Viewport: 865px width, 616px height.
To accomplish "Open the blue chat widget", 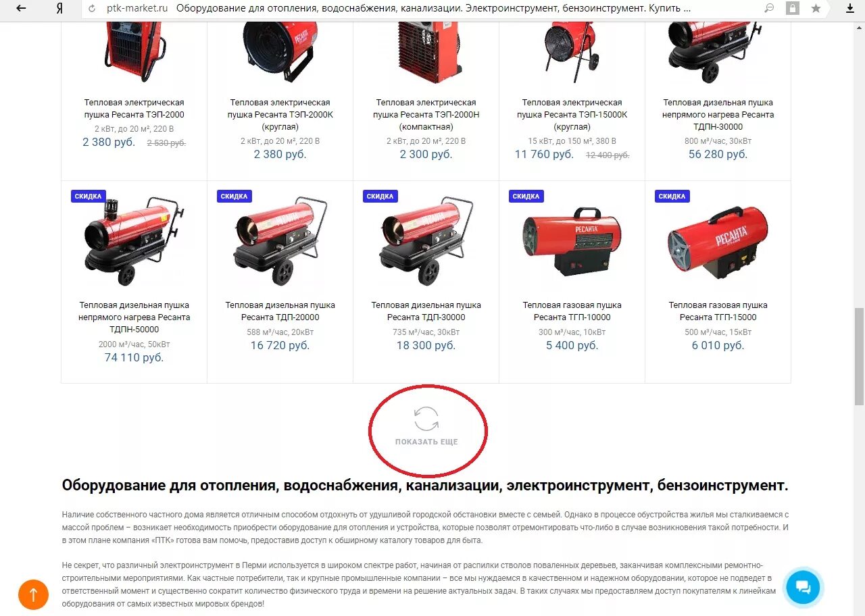I will (803, 586).
